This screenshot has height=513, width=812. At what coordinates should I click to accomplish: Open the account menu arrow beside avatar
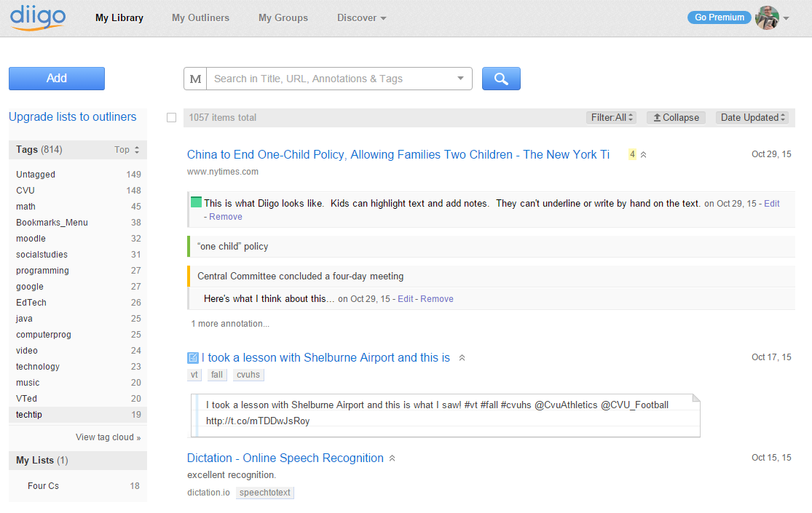[786, 18]
